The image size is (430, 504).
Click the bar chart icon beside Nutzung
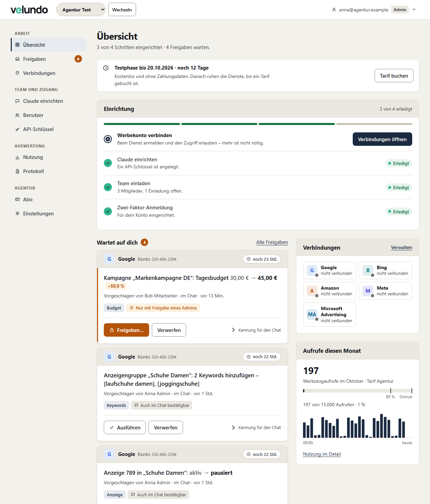(x=17, y=157)
